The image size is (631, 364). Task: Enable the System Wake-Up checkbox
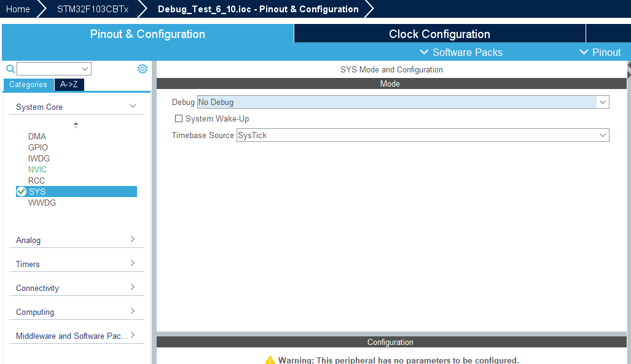[179, 118]
